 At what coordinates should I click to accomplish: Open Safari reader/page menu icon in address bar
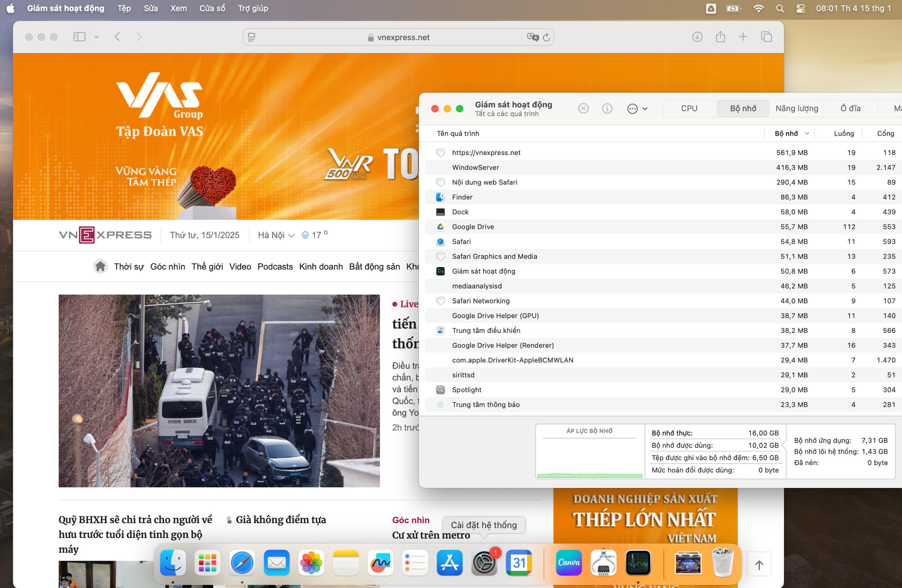(252, 37)
